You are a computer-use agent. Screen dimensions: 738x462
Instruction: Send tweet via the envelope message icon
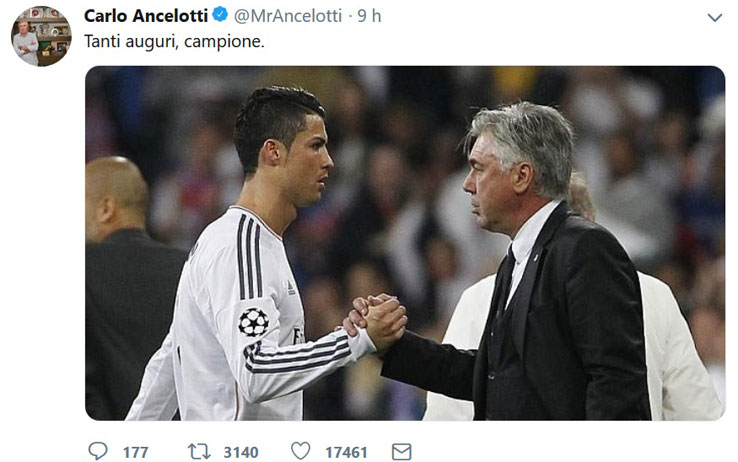coord(401,452)
